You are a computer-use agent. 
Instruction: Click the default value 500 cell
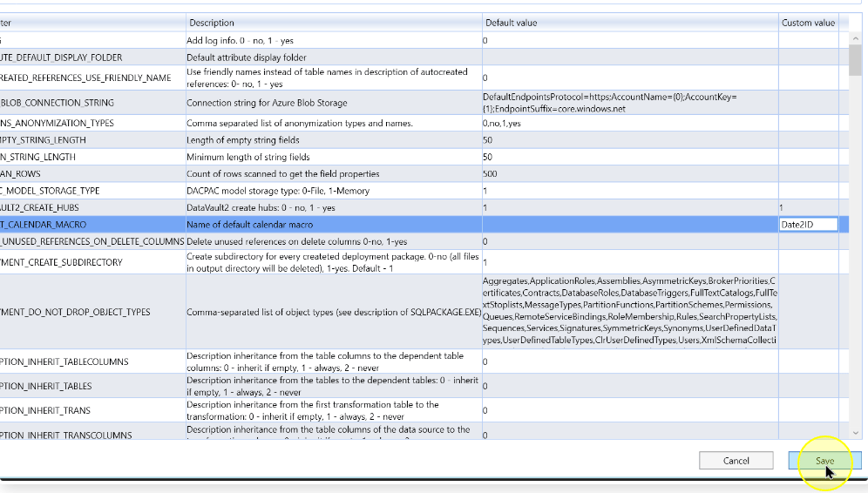(630, 173)
